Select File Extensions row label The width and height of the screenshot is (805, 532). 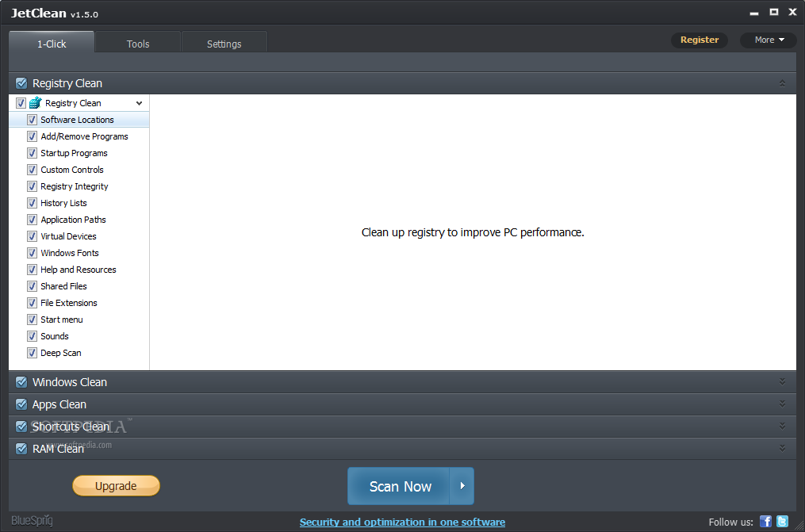click(x=69, y=303)
